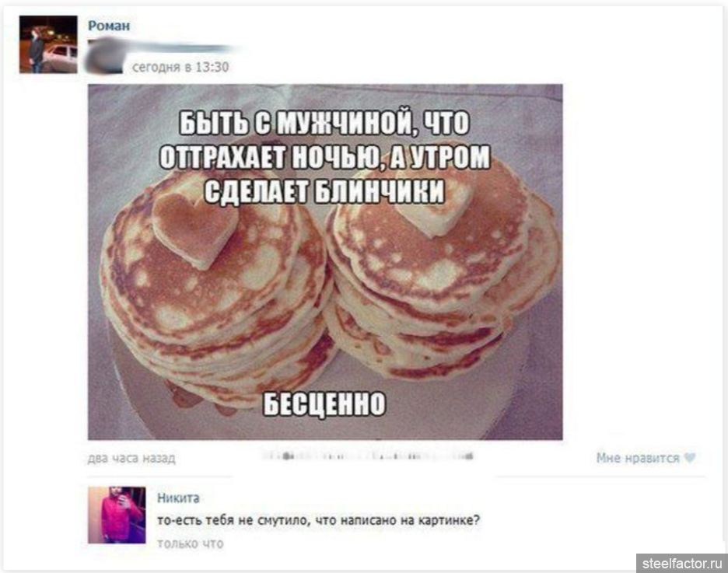Click the два часа назад timestamp
This screenshot has height=573, width=728.
[132, 459]
